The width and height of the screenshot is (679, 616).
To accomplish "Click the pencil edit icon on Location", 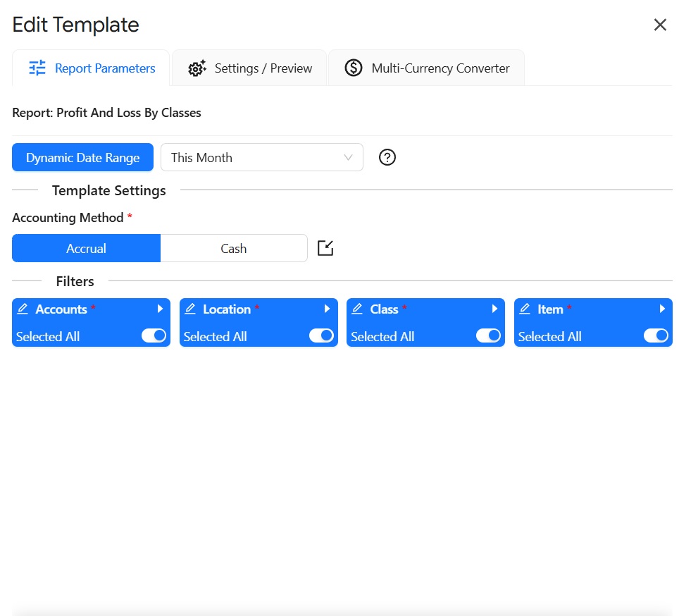I will tap(190, 309).
